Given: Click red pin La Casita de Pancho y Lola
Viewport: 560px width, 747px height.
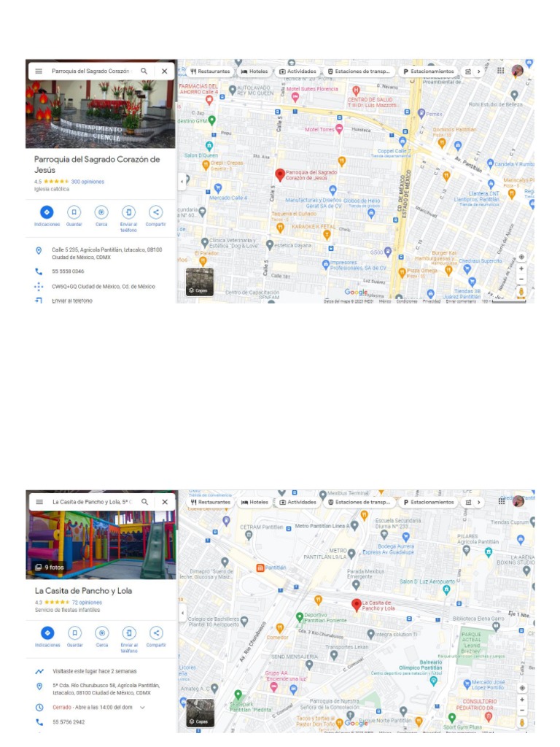Looking at the screenshot, I should coord(356,605).
